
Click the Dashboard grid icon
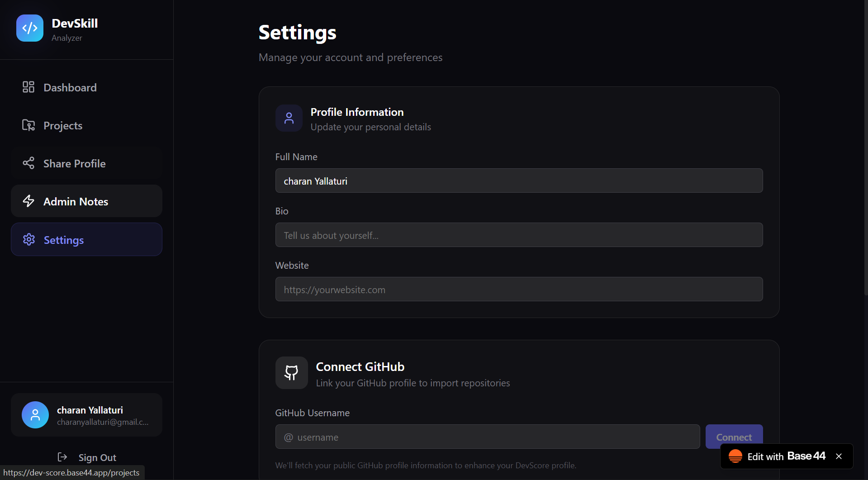28,87
